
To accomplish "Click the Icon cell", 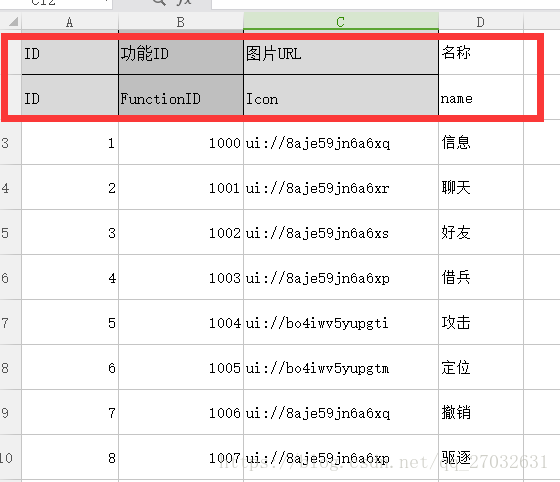I will [341, 97].
